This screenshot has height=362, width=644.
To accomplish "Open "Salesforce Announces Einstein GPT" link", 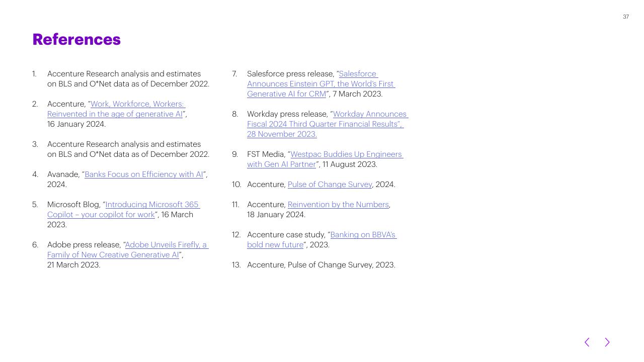I will coord(321,84).
